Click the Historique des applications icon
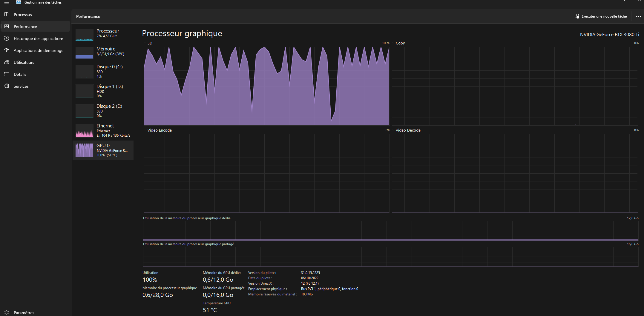644x316 pixels. [6, 38]
